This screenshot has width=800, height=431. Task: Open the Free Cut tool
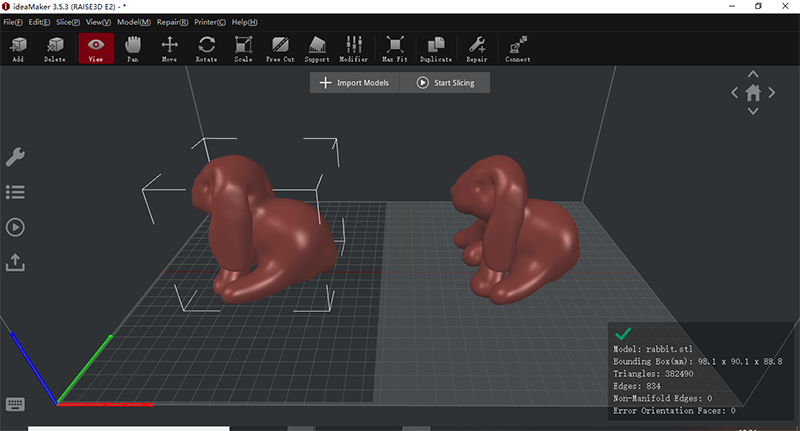tap(280, 49)
